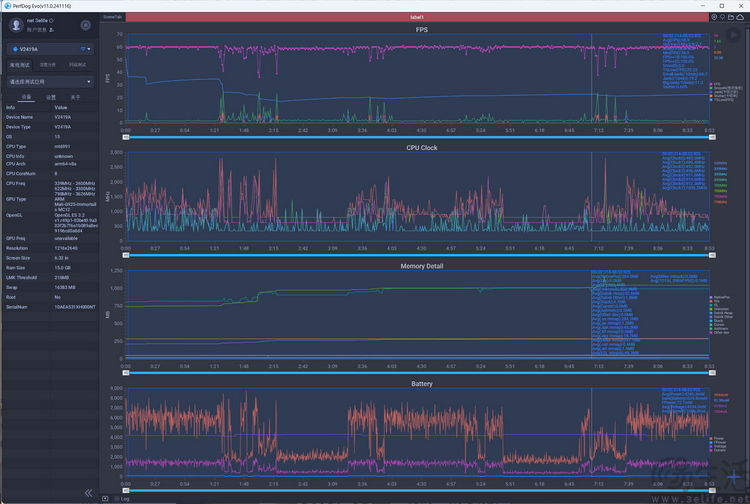Click the WiFi connection icon on device selector
The height and width of the screenshot is (504, 750).
point(82,49)
